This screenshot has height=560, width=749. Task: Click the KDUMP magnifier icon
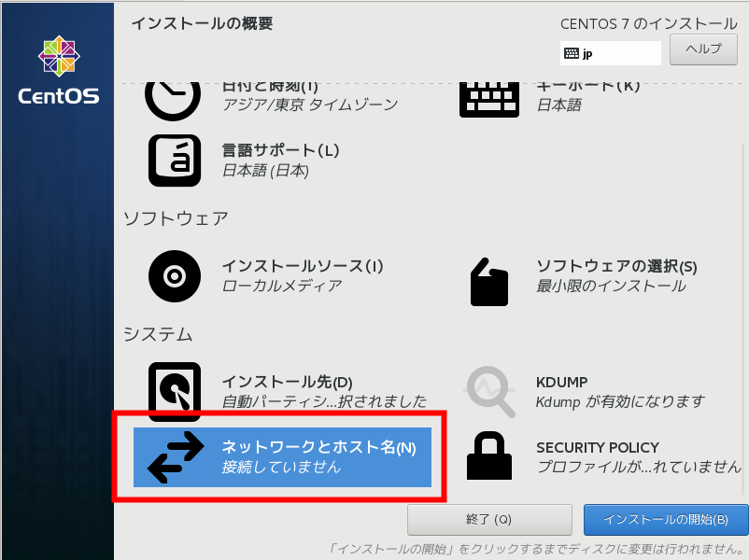(x=489, y=391)
